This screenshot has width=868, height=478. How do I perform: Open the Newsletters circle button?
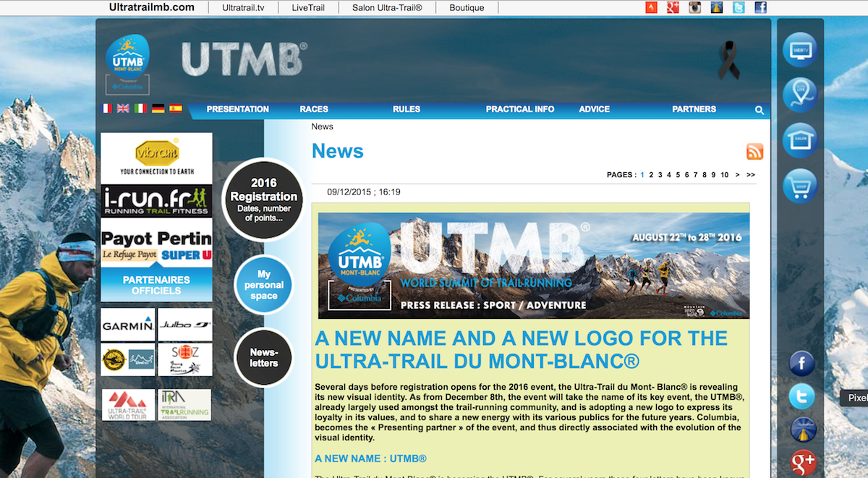coord(263,357)
